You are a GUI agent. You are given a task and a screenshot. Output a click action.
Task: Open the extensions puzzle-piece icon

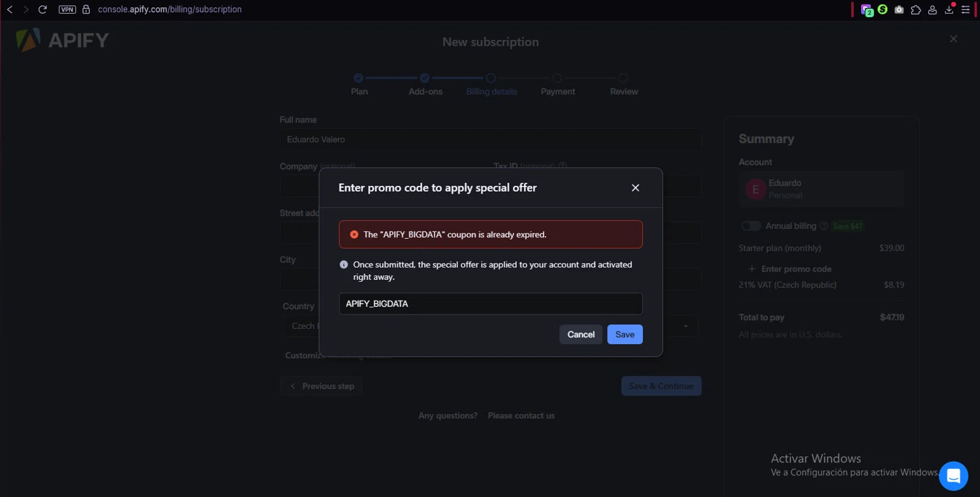(x=915, y=10)
